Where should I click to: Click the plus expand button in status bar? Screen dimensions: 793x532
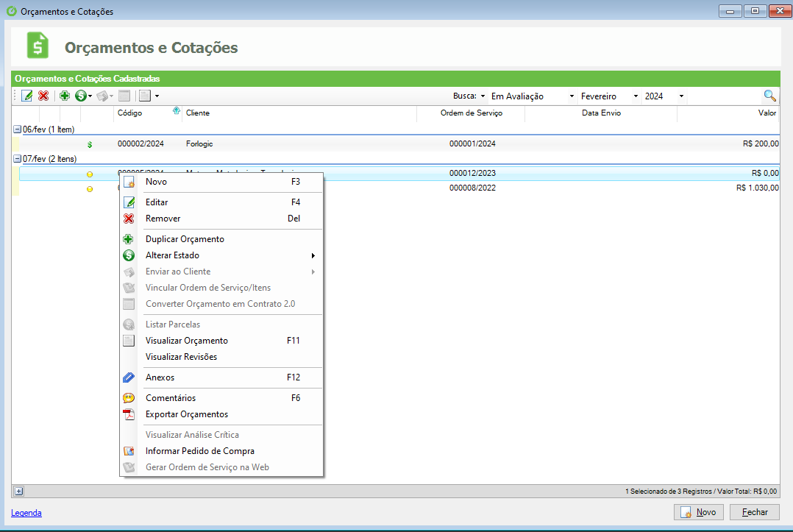tap(18, 491)
